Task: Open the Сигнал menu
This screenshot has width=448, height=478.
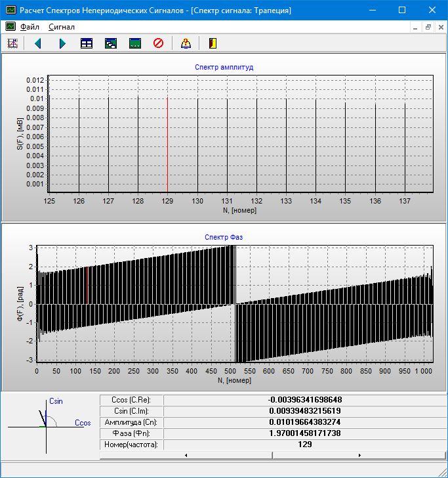Action: coord(61,27)
